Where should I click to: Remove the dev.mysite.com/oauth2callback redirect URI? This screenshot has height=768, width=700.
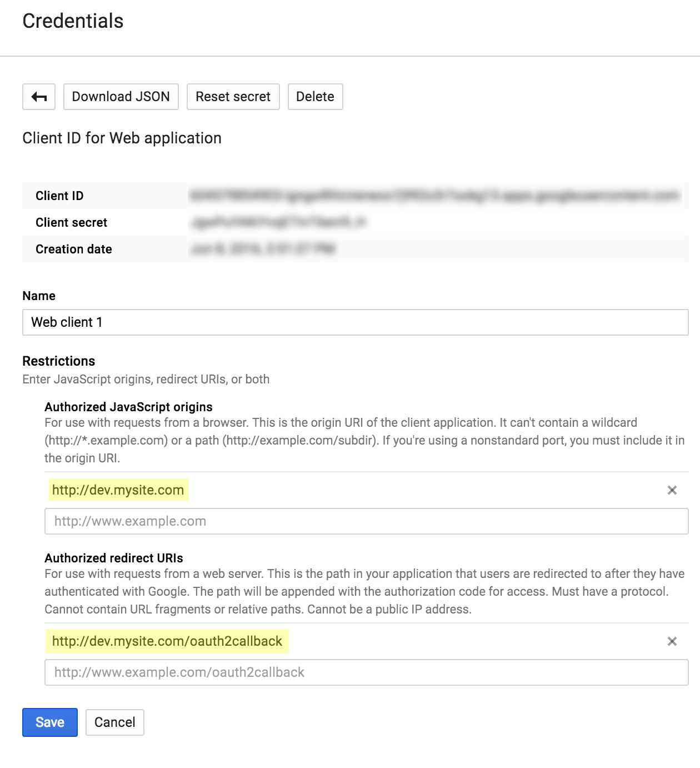[673, 641]
